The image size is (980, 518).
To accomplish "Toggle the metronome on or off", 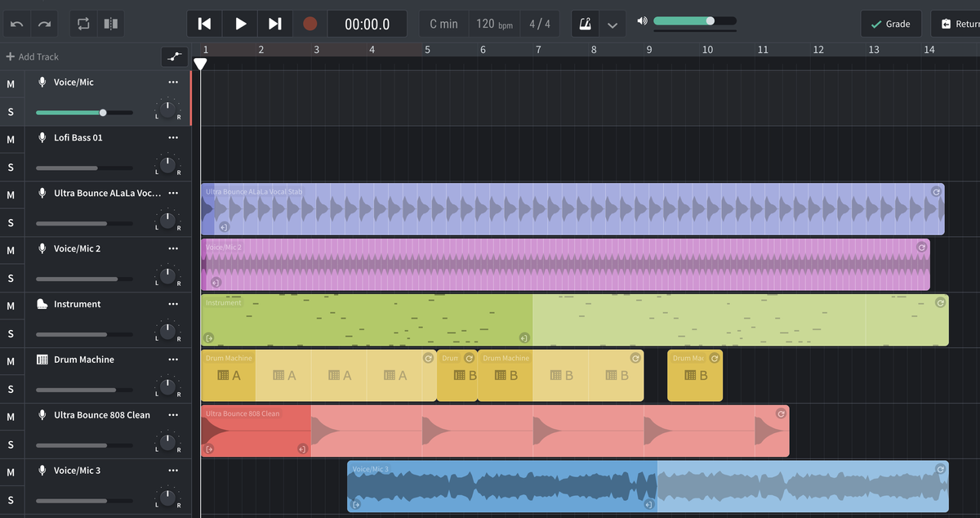I will pos(586,24).
